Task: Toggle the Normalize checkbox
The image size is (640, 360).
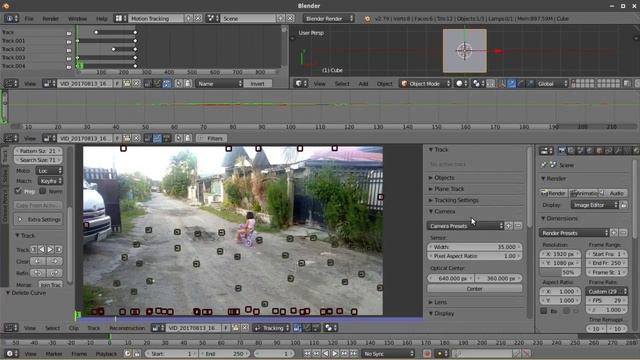Action: tap(42, 191)
